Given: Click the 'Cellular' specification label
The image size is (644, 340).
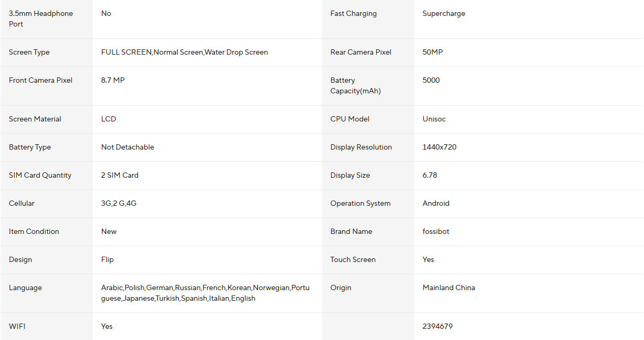Looking at the screenshot, I should (22, 203).
